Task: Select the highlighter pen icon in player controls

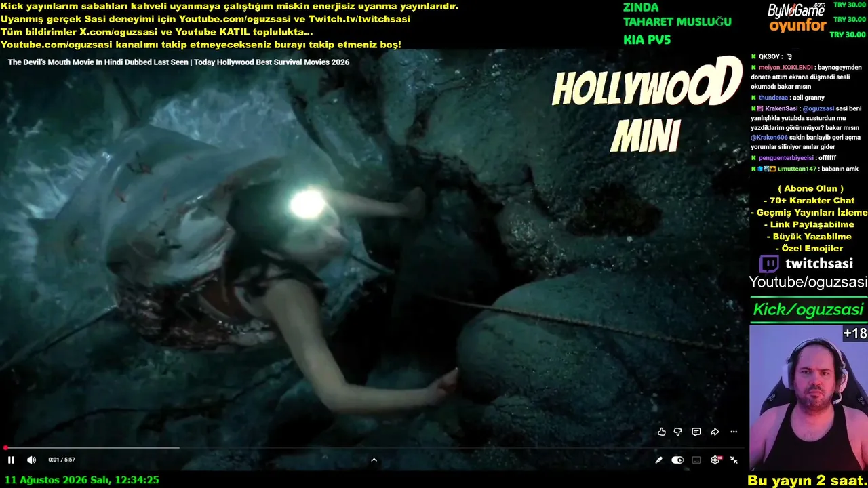Action: click(658, 460)
